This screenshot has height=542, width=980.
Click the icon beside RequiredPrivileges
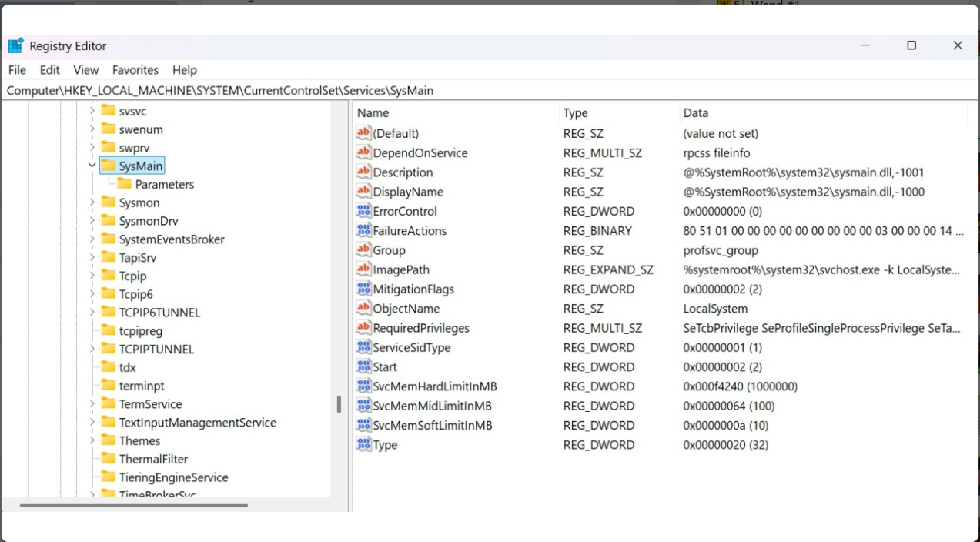[364, 328]
